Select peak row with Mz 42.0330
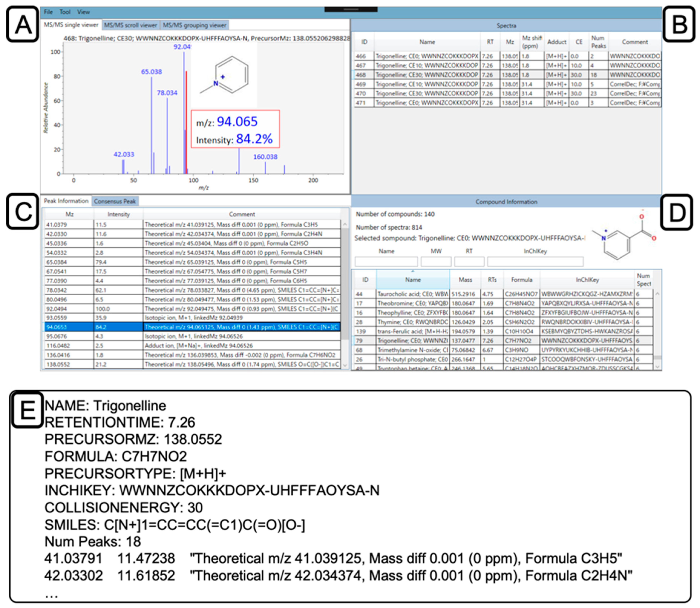Screen dimensions: 700x608 pos(193,234)
